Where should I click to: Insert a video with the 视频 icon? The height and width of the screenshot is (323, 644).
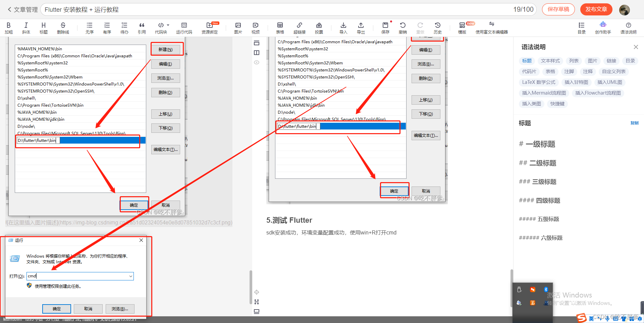click(256, 28)
